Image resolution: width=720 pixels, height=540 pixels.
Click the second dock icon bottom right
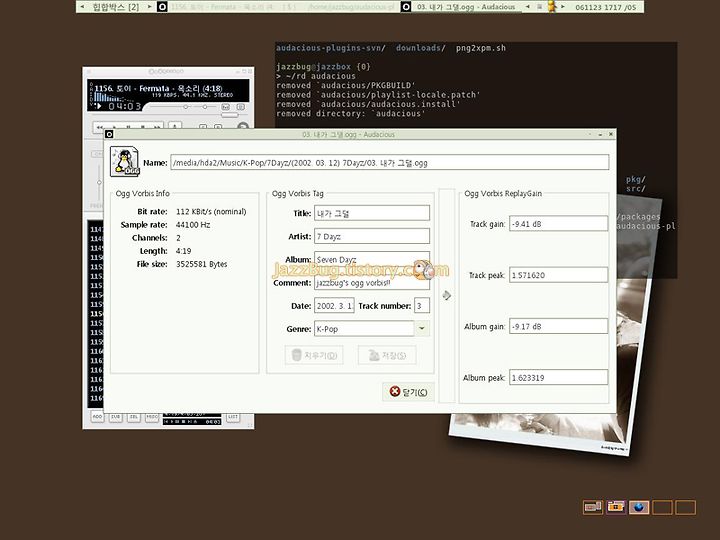(616, 507)
